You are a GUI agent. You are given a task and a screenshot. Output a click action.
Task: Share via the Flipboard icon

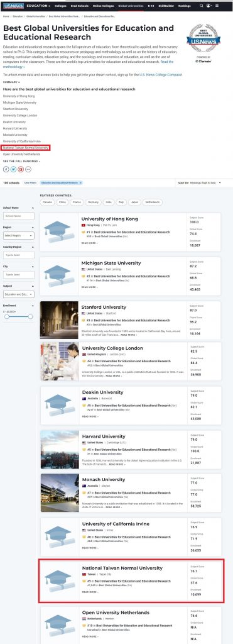[21, 169]
